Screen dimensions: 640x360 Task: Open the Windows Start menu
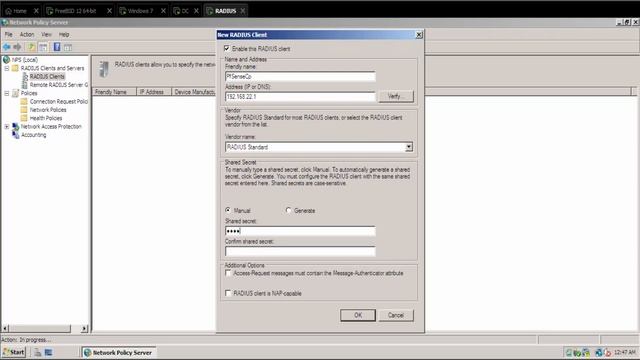tap(14, 352)
